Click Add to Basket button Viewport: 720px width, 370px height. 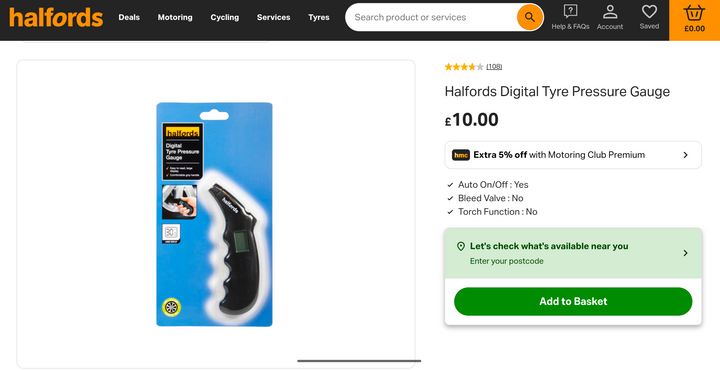pyautogui.click(x=573, y=302)
